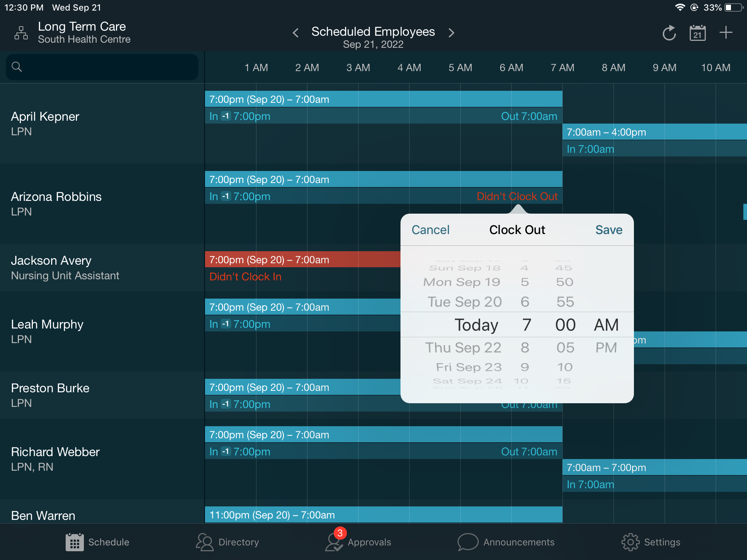Refresh the schedule view
The width and height of the screenshot is (747, 560).
[669, 32]
